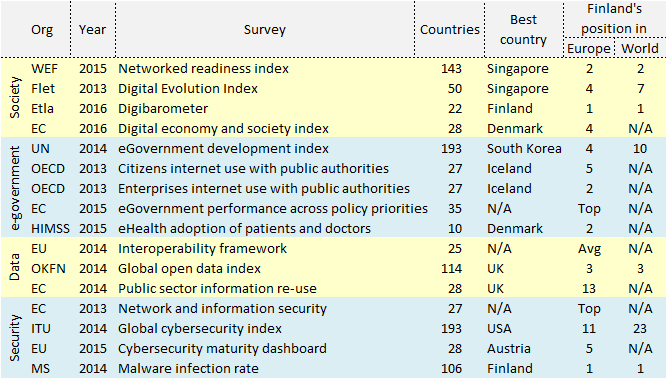Click the Europe sub-header cell
This screenshot has width=666, height=378.
[x=589, y=48]
